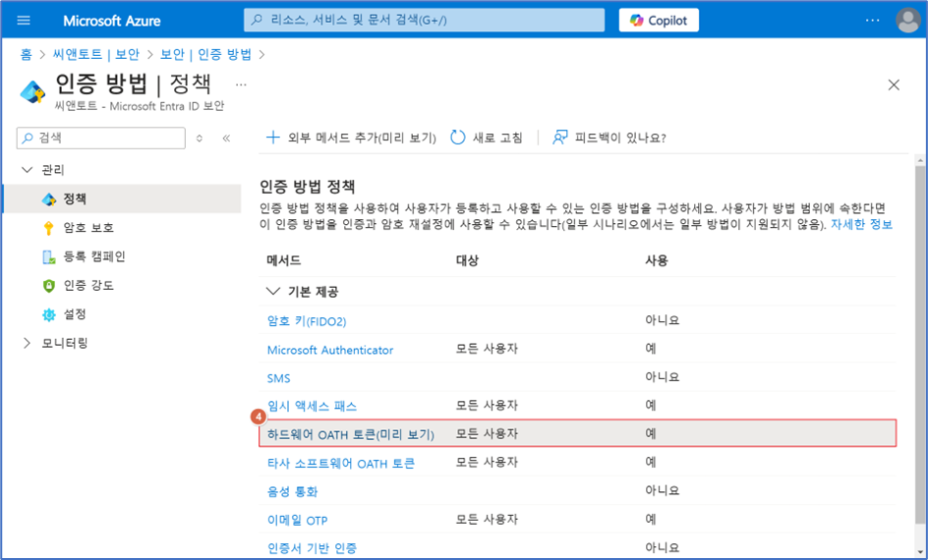Screen dimensions: 928x560
Task: Click the 인증 방법 page icon
Action: coord(32,92)
